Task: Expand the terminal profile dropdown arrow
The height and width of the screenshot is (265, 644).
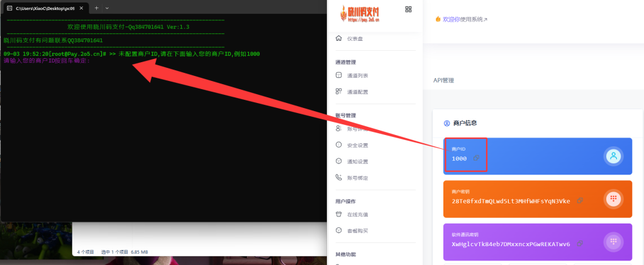Action: click(x=108, y=8)
